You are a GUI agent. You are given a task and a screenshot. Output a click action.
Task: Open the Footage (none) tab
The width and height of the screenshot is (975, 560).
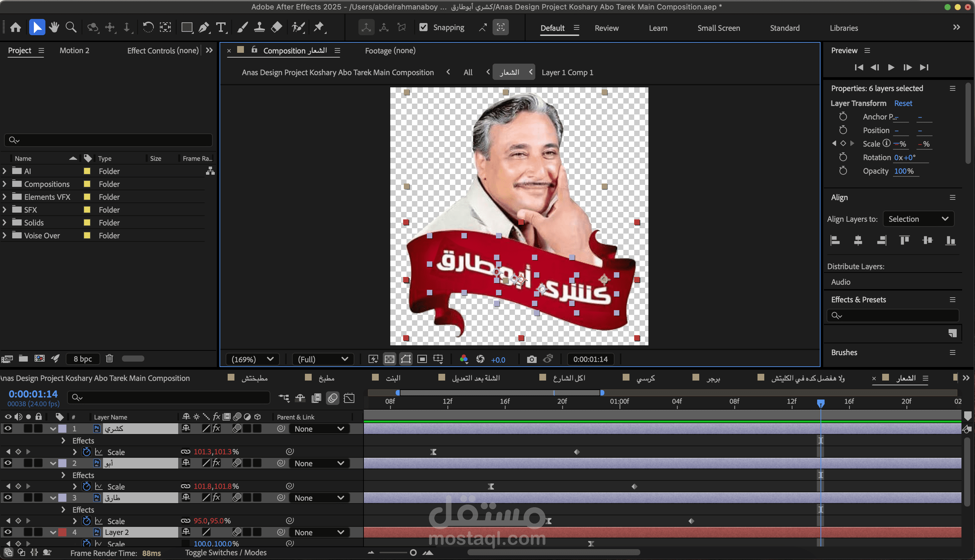390,50
